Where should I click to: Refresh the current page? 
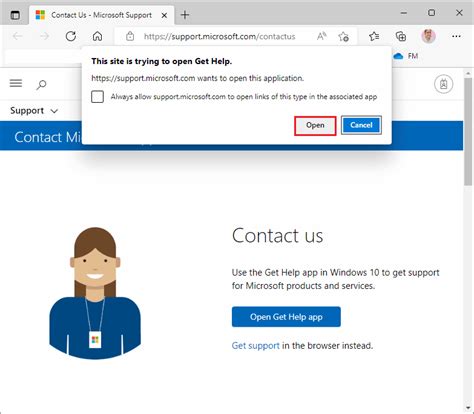(x=71, y=36)
